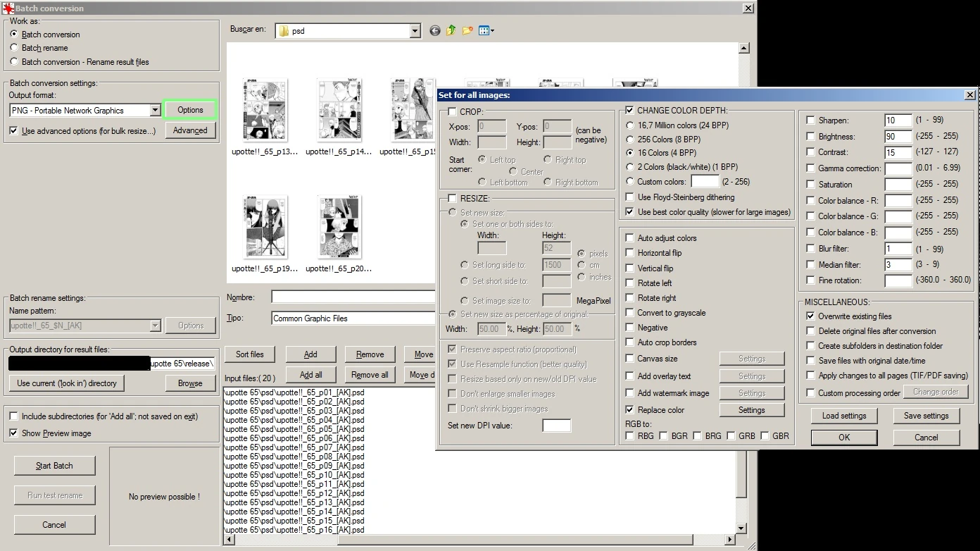Open the Tipo file type combo box
Screen dimensions: 980x551
tap(353, 318)
